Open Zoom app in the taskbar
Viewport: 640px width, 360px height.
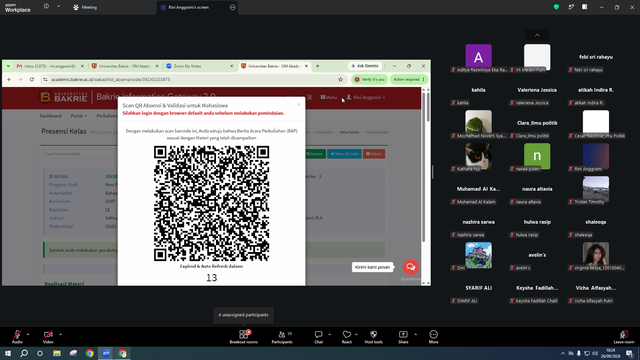pyautogui.click(x=106, y=353)
